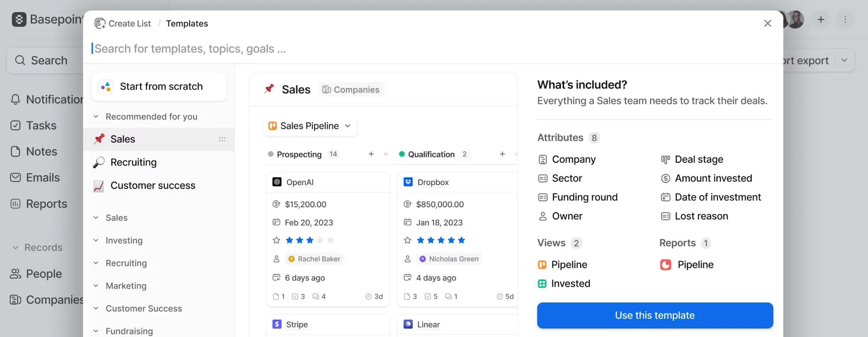
Task: Click the plus icon in the top bar
Action: pos(821,20)
